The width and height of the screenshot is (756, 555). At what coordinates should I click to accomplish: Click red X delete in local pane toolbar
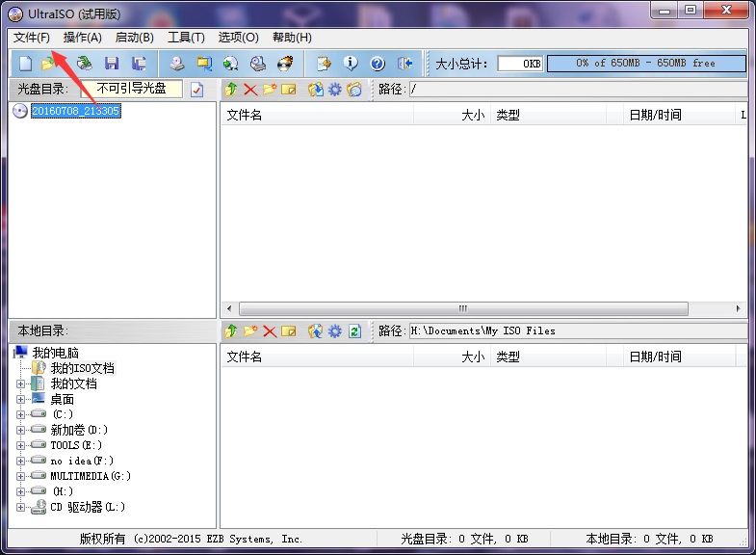[x=270, y=331]
